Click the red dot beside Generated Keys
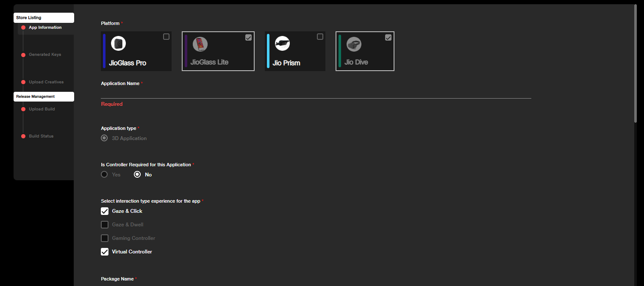Viewport: 644px width, 286px height. pos(23,55)
